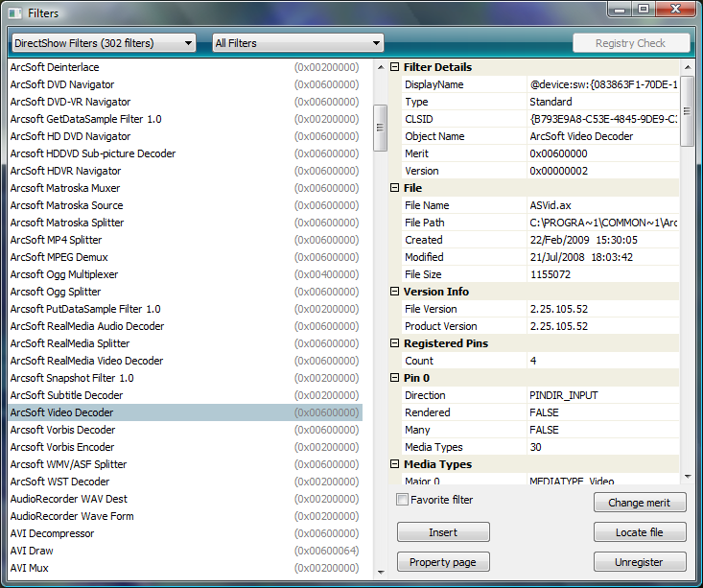This screenshot has width=703, height=588.
Task: Collapse the File section
Action: pos(394,188)
